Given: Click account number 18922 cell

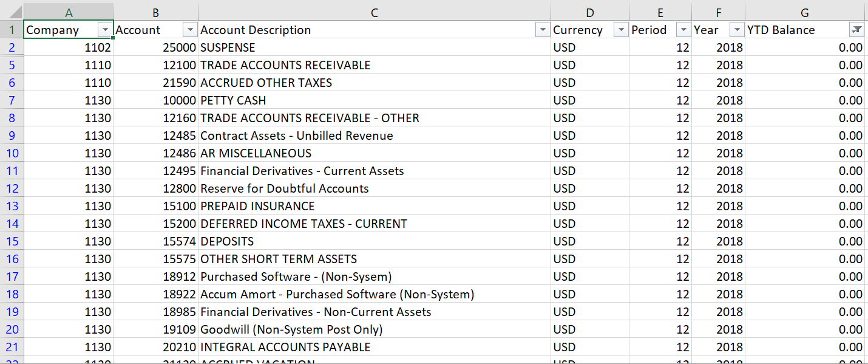Looking at the screenshot, I should tap(156, 294).
